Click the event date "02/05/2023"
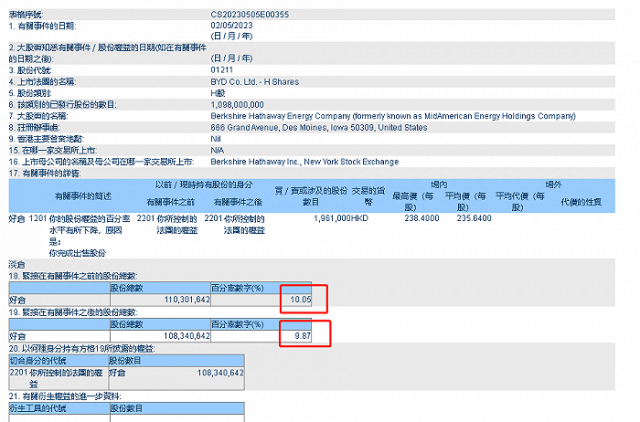Viewport: 640px width, 422px height. click(x=231, y=25)
